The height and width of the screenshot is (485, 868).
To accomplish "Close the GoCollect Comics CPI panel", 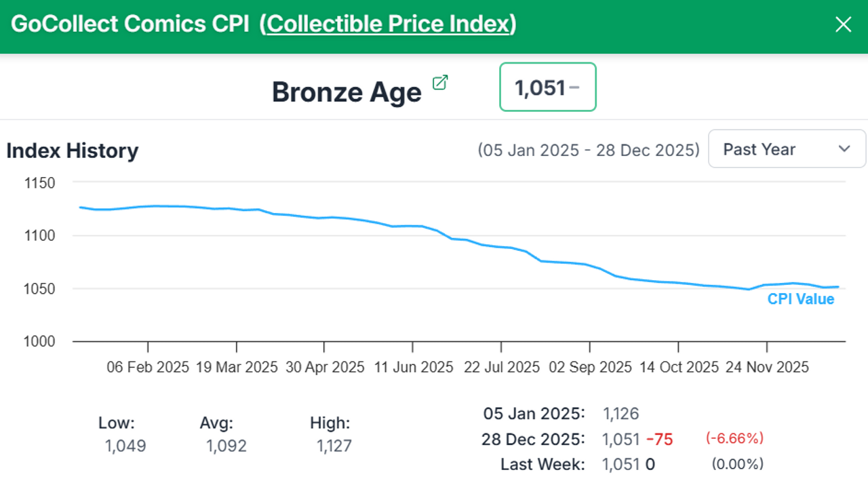I will (x=843, y=25).
